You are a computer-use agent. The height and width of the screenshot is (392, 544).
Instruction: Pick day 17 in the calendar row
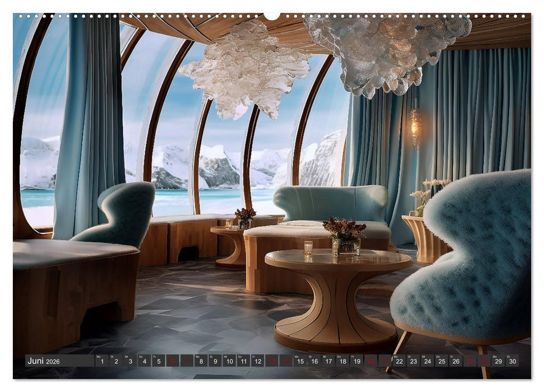tap(328, 361)
